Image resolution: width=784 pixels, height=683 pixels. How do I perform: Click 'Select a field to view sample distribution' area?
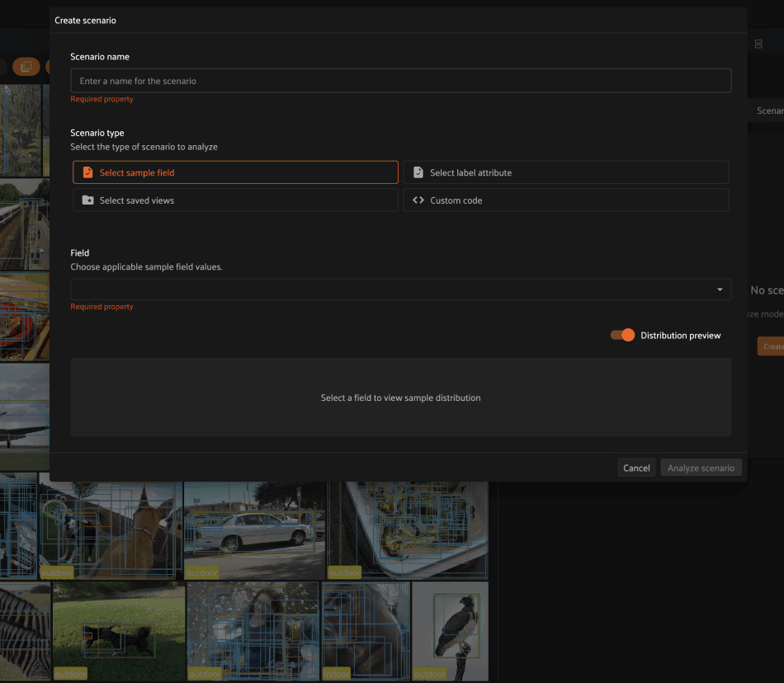400,398
